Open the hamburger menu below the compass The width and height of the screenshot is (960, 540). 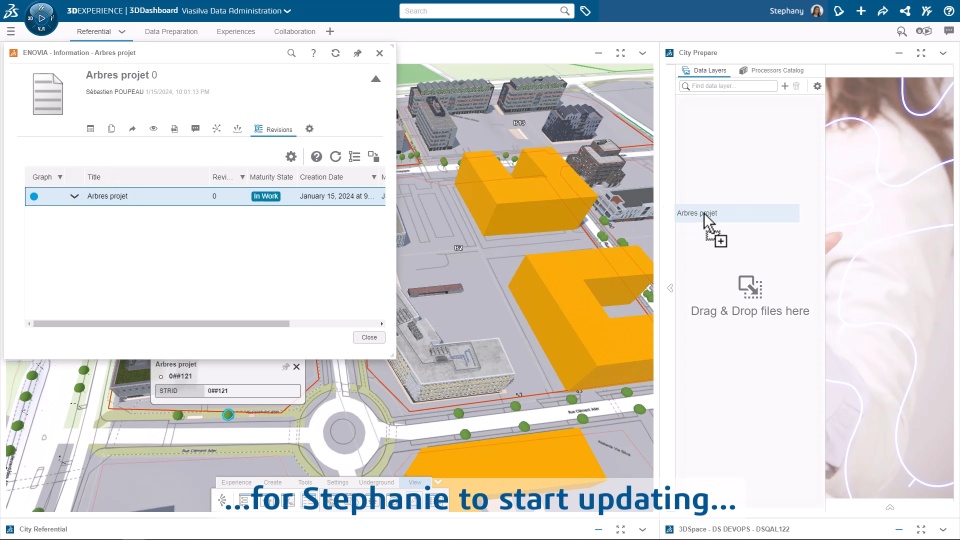coord(10,31)
